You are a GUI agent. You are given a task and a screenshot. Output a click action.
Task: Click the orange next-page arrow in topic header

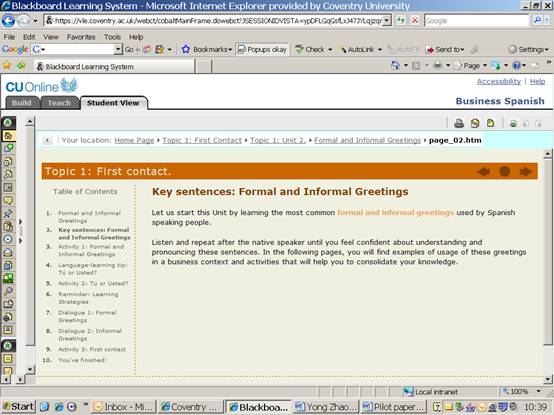526,172
